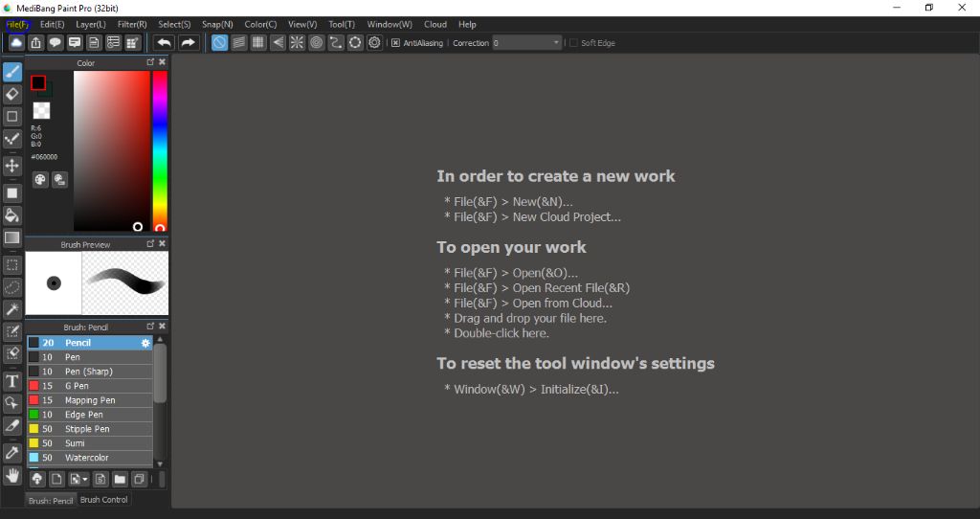980x519 pixels.
Task: Click the brush stroke preview thumbnail
Action: pyautogui.click(x=125, y=283)
